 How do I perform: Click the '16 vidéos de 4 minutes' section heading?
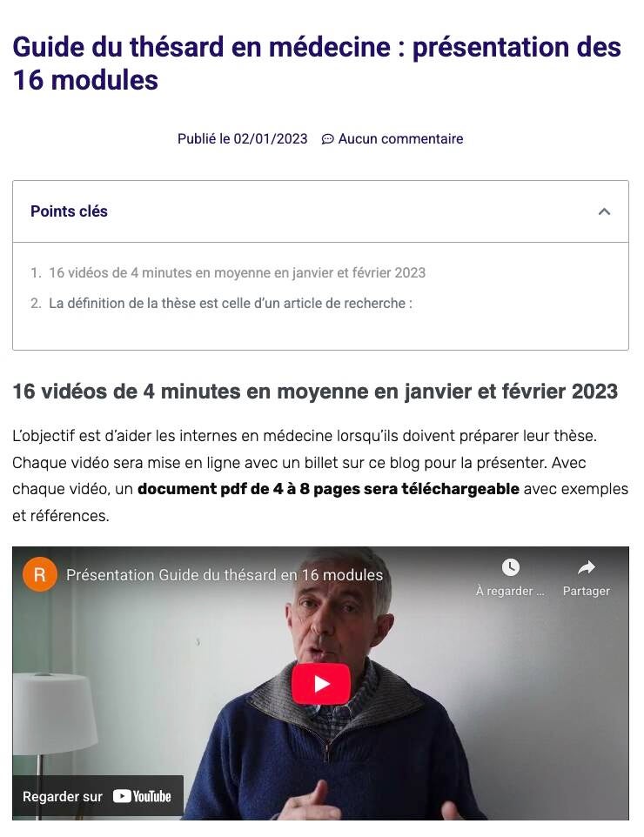315,392
